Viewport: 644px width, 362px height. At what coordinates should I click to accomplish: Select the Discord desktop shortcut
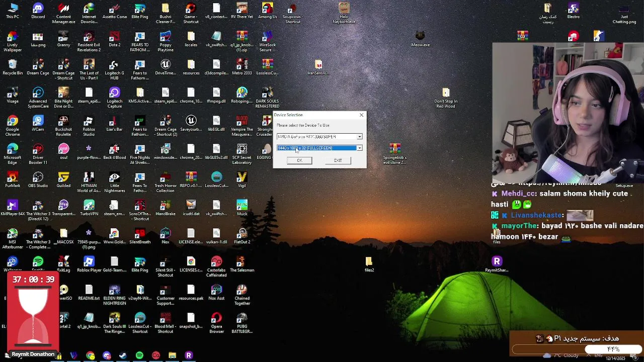[x=38, y=11]
